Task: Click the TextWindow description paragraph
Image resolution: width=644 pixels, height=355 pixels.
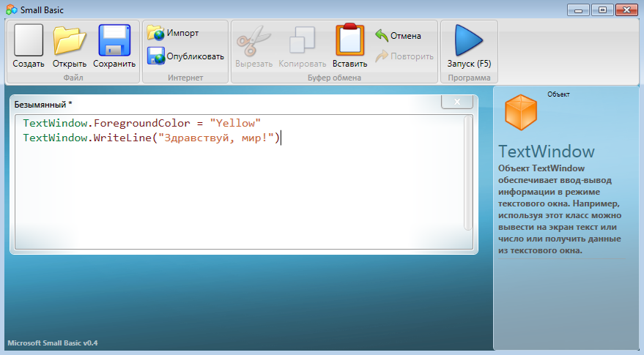Action: pyautogui.click(x=560, y=209)
